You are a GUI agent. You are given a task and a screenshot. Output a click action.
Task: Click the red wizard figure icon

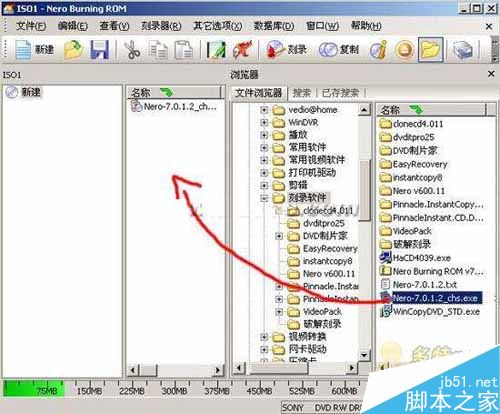[242, 50]
